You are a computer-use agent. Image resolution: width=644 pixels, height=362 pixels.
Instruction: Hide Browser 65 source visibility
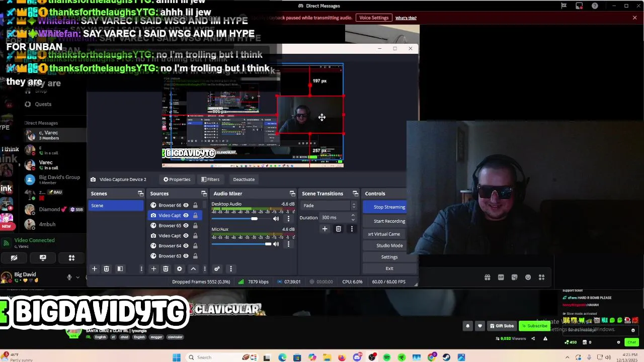(x=186, y=226)
